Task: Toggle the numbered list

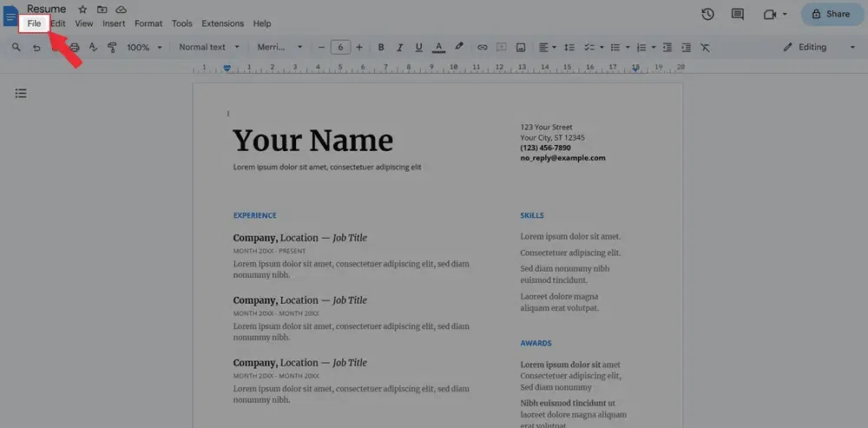Action: [x=641, y=48]
